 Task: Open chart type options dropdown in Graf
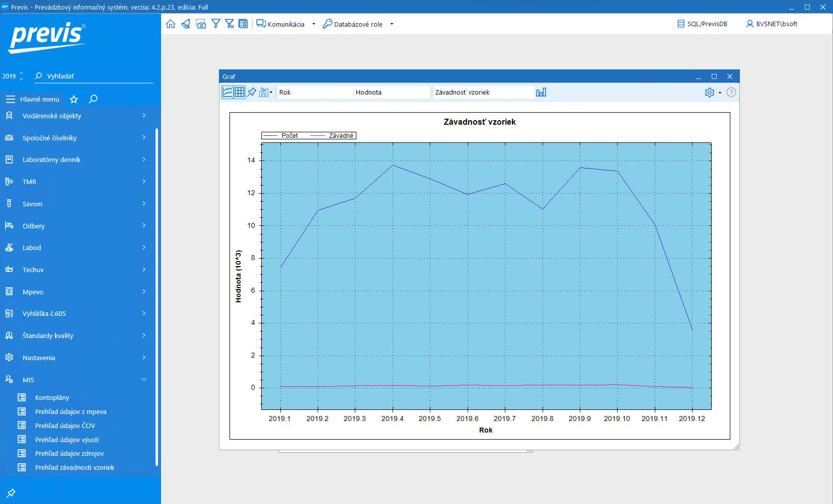click(x=266, y=92)
